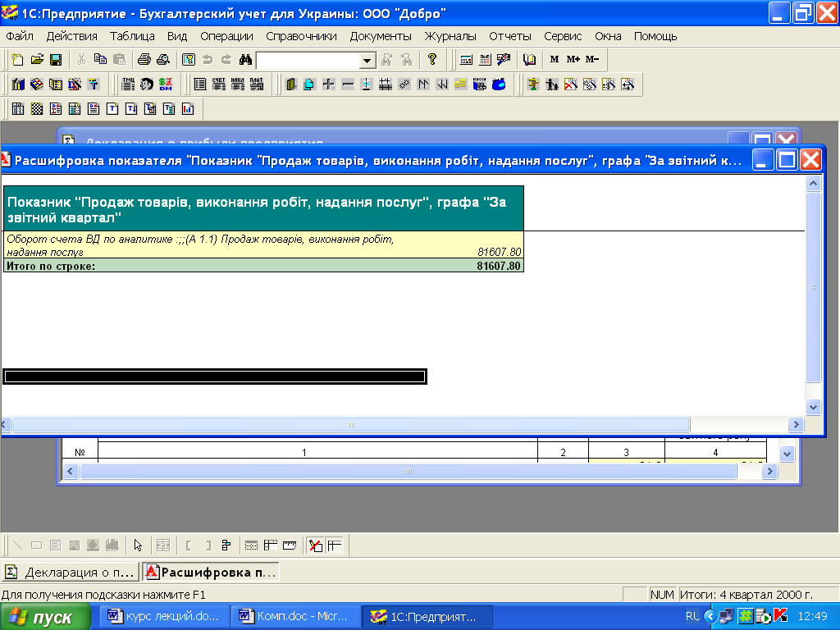Click the M+ memory add button
The image size is (840, 630).
[573, 59]
